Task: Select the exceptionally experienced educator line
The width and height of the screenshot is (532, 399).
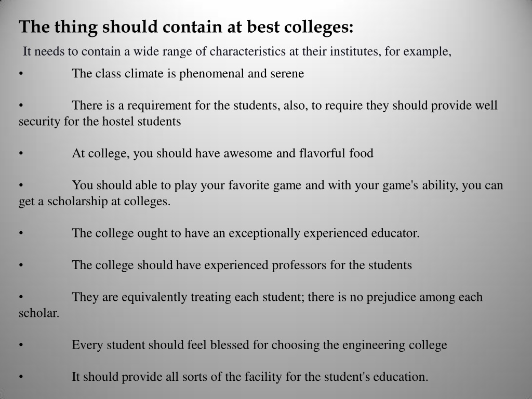Action: tap(246, 233)
